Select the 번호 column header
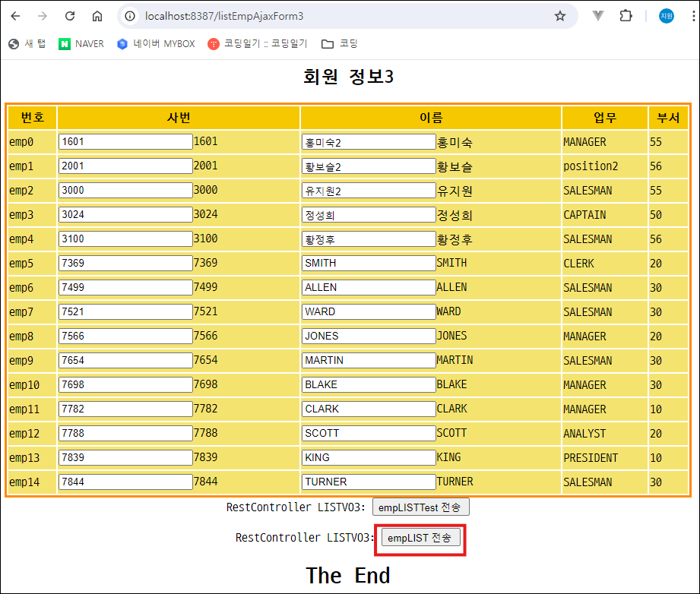 pyautogui.click(x=33, y=118)
